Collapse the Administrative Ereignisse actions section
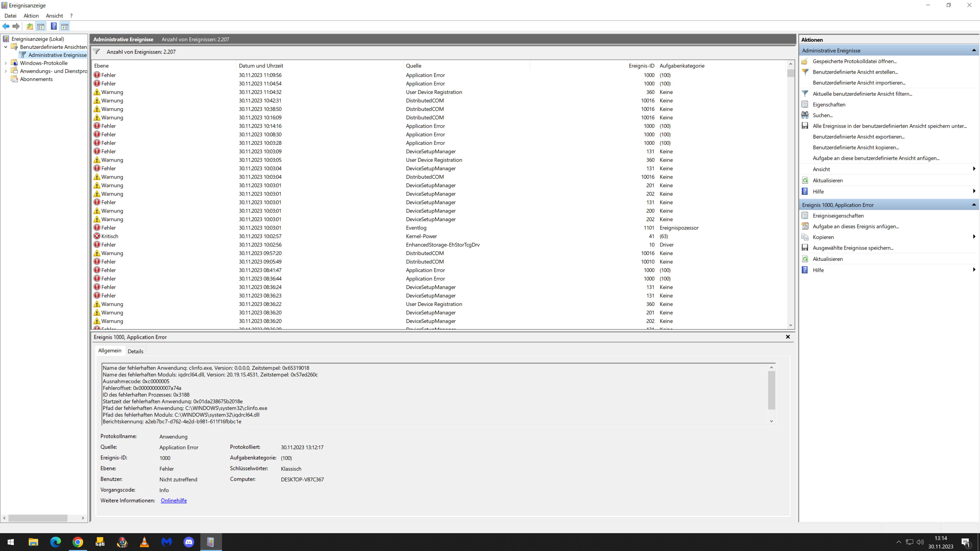Image resolution: width=980 pixels, height=551 pixels. pos(974,50)
